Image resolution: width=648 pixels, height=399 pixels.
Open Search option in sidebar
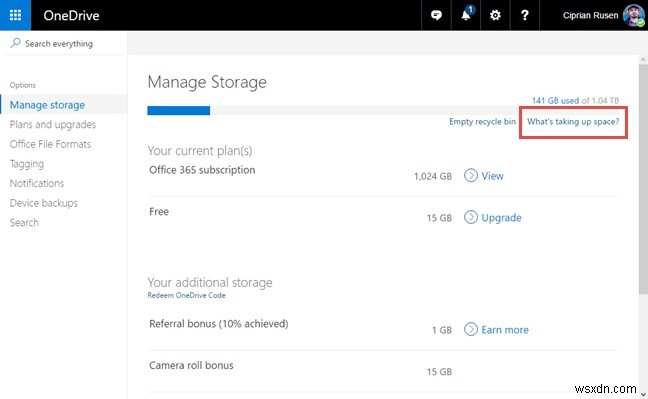(24, 222)
